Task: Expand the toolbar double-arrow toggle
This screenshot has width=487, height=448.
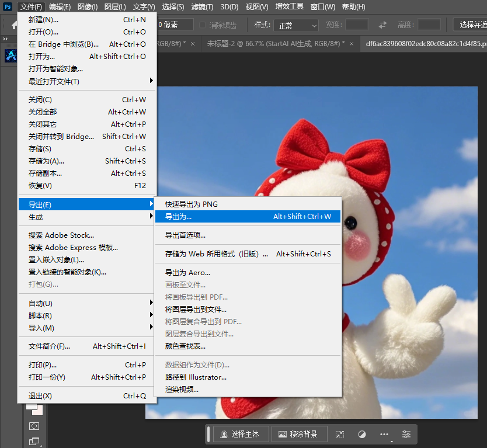Action: point(5,39)
